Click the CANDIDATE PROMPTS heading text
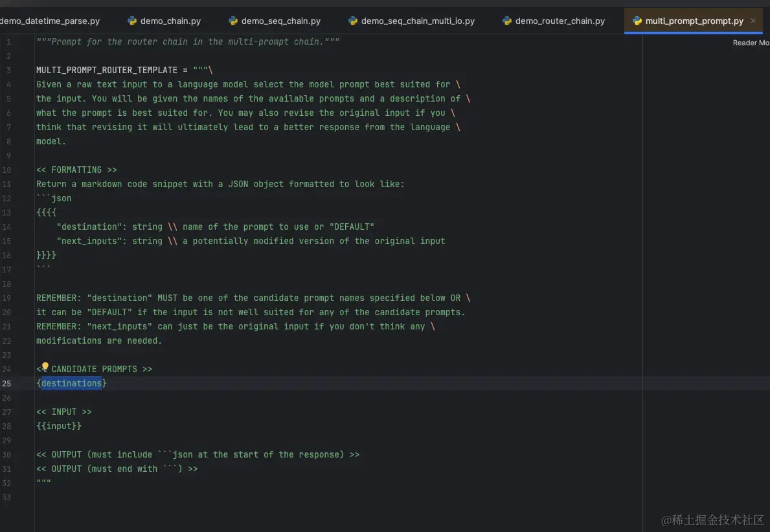 [x=95, y=369]
